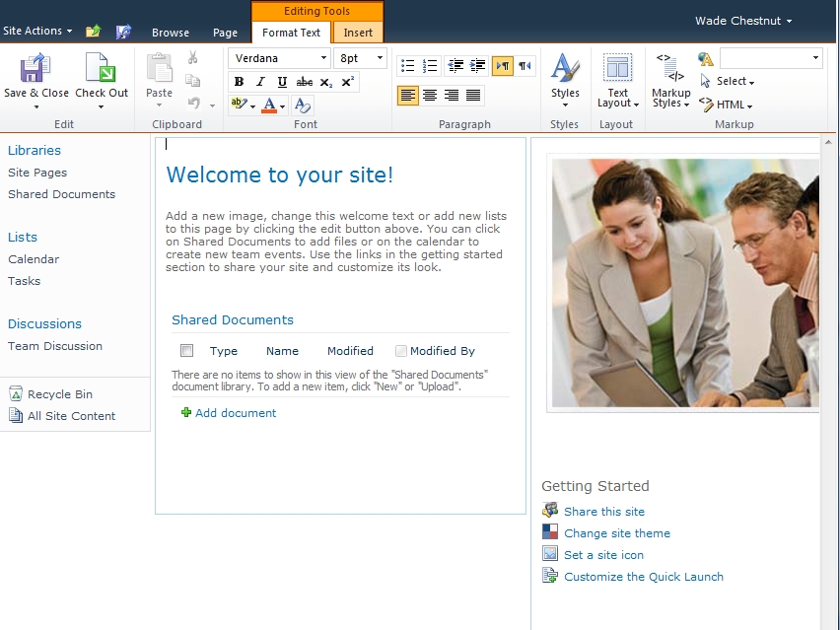
Task: Open the Site Actions menu
Action: (x=37, y=30)
